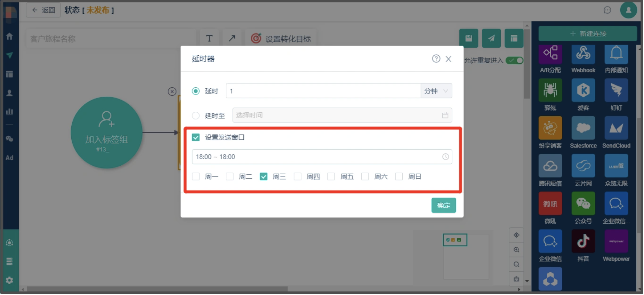Click the horizontal canvas scrollbar

[x=158, y=289]
